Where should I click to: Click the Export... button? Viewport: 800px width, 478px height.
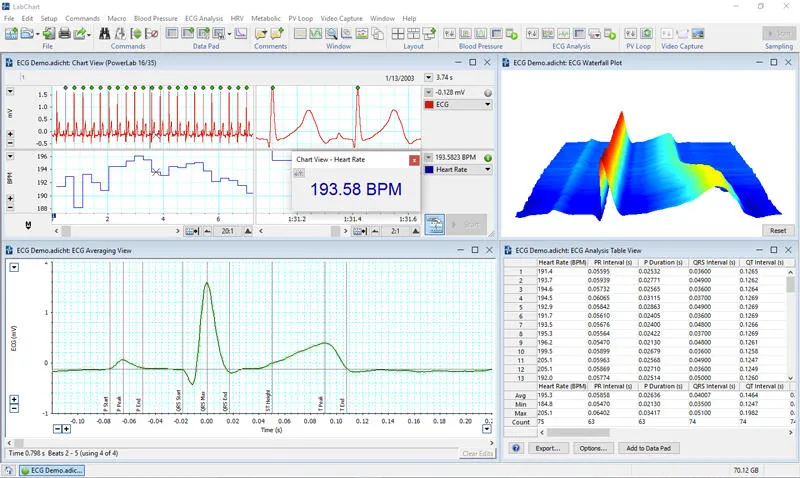click(547, 448)
